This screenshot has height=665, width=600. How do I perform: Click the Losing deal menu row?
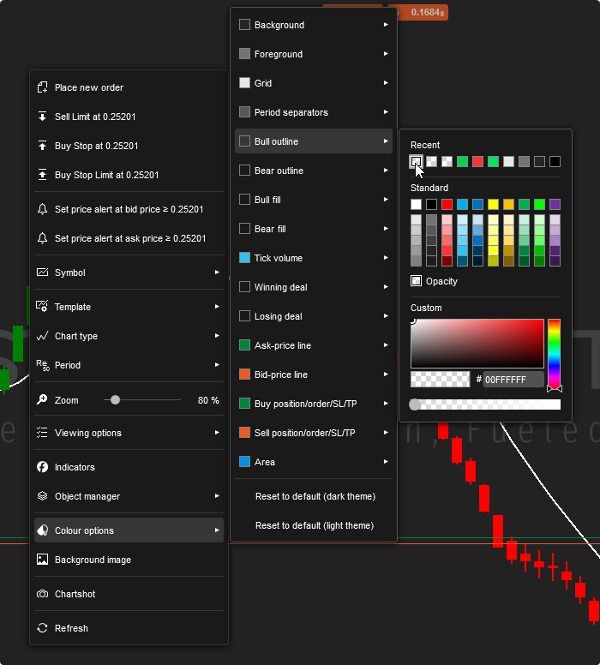pos(314,316)
